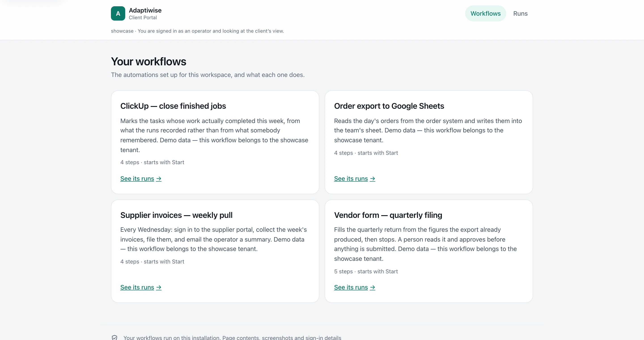Click "5 steps · starts with Start" text
The width and height of the screenshot is (644, 340).
point(366,271)
